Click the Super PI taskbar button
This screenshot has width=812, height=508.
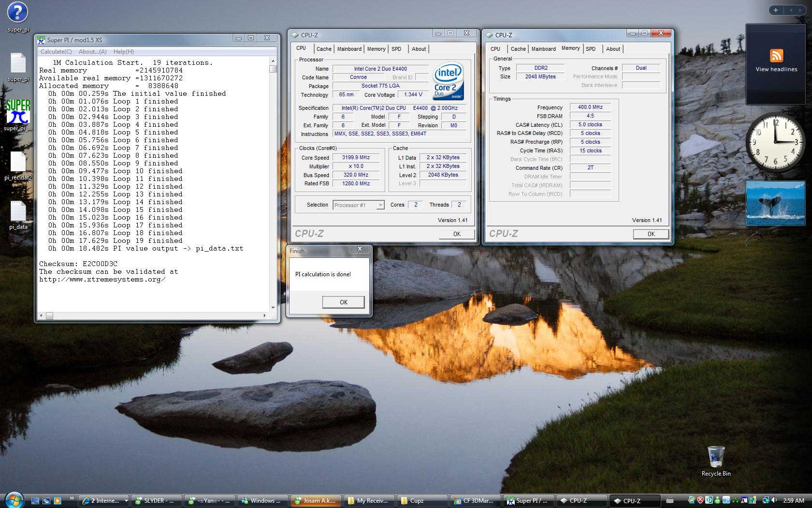click(529, 501)
